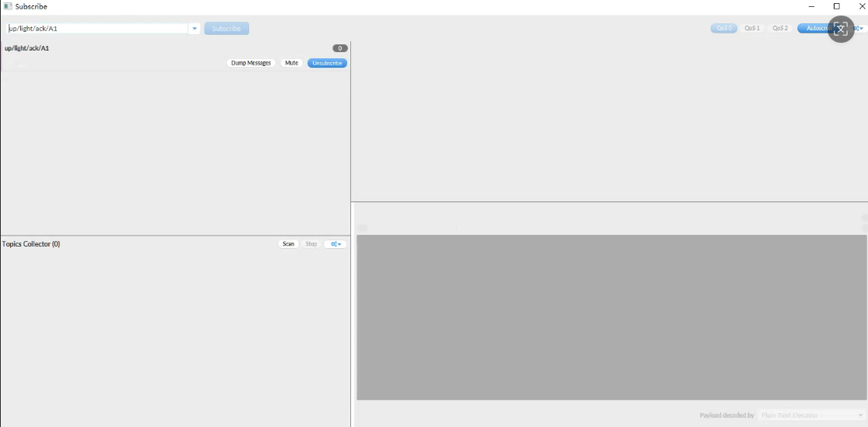Viewport: 868px width, 427px height.
Task: Open the Topics Collector settings gear
Action: (x=336, y=244)
